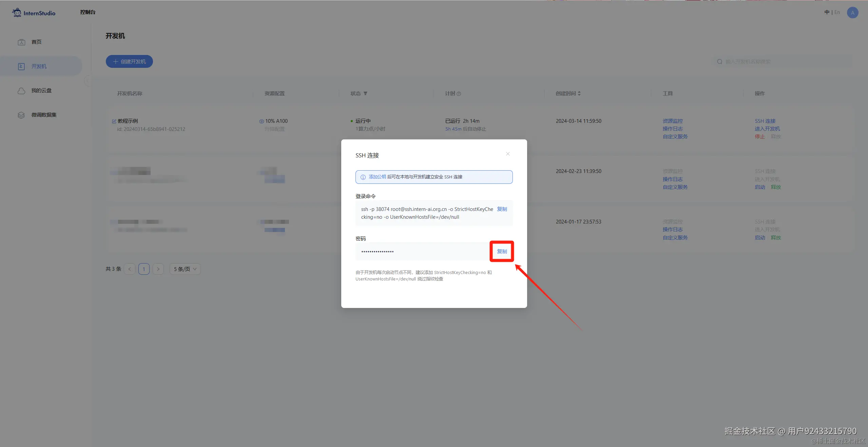Click the InternStudio logo icon
Image resolution: width=868 pixels, height=447 pixels.
tap(17, 13)
